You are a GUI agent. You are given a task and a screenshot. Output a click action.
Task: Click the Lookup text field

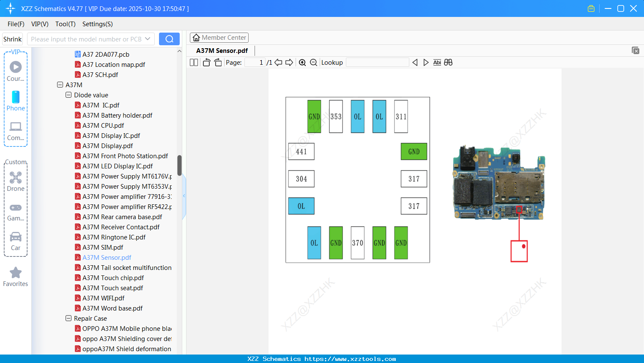[377, 63]
